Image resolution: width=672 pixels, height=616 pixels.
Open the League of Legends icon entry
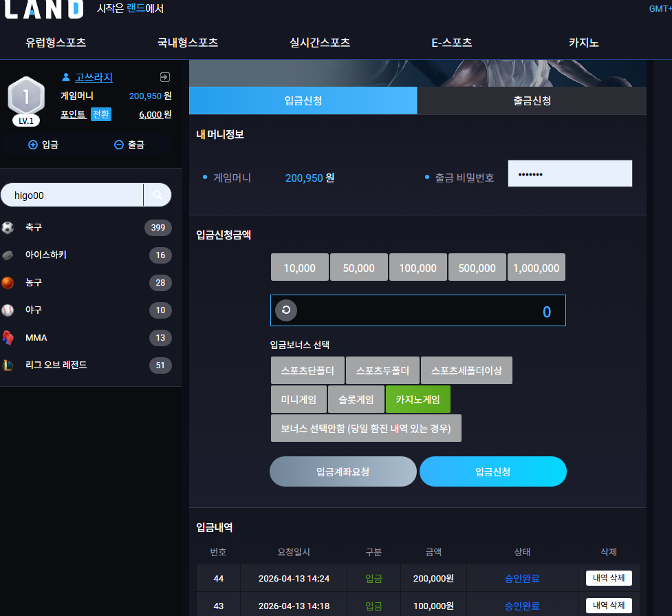[x=8, y=365]
